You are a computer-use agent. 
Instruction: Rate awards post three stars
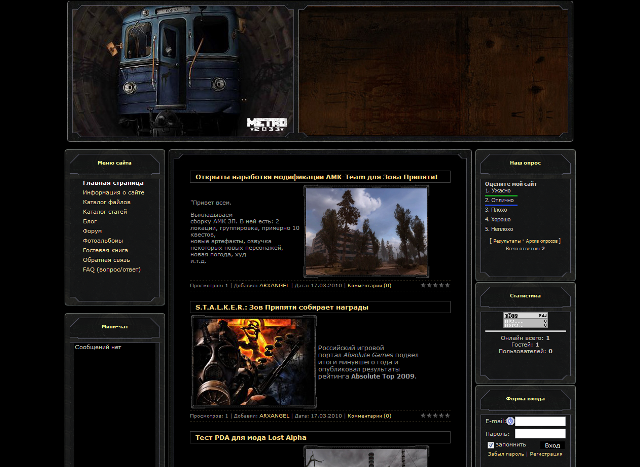436,416
